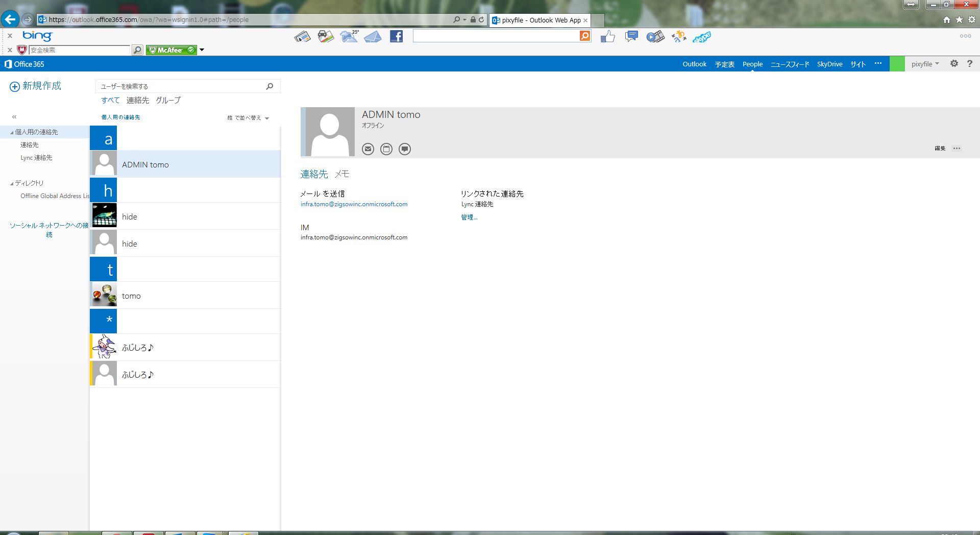
Task: Click the help question mark icon
Action: click(970, 64)
